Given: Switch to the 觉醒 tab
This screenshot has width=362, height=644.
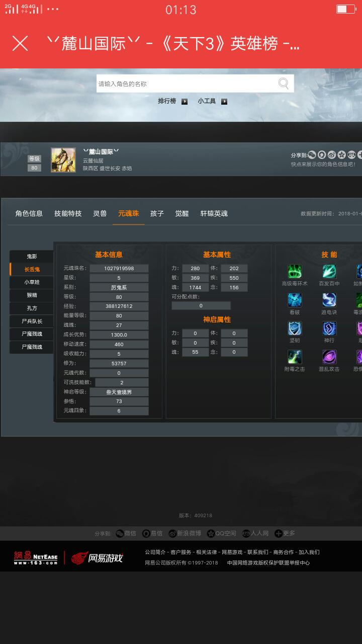Looking at the screenshot, I should tap(182, 213).
